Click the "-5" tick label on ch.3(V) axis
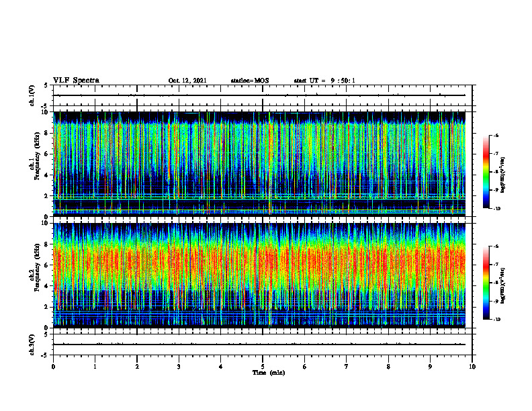The height and width of the screenshot is (411, 532). coord(45,355)
